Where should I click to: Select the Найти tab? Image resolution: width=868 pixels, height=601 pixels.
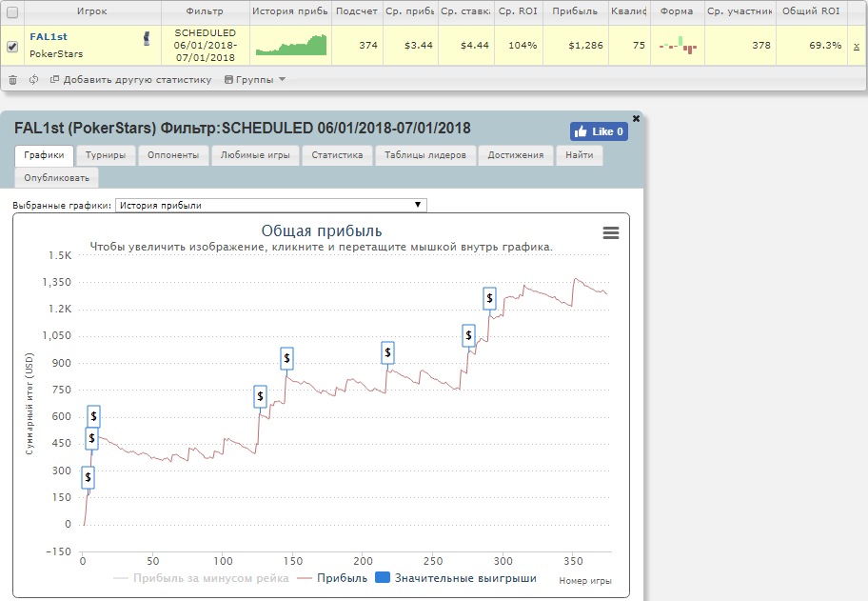click(580, 155)
